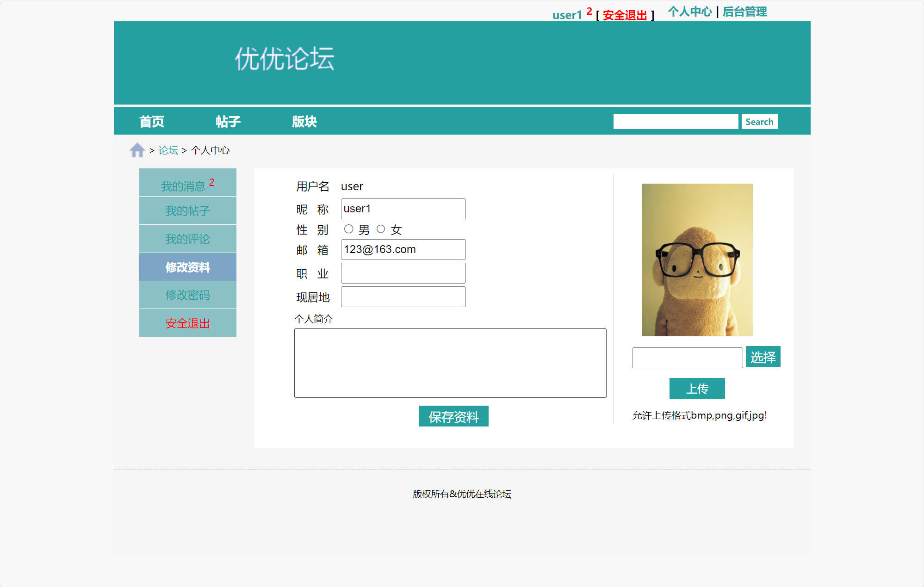
Task: Switch to the 版块 tab
Action: tap(304, 121)
